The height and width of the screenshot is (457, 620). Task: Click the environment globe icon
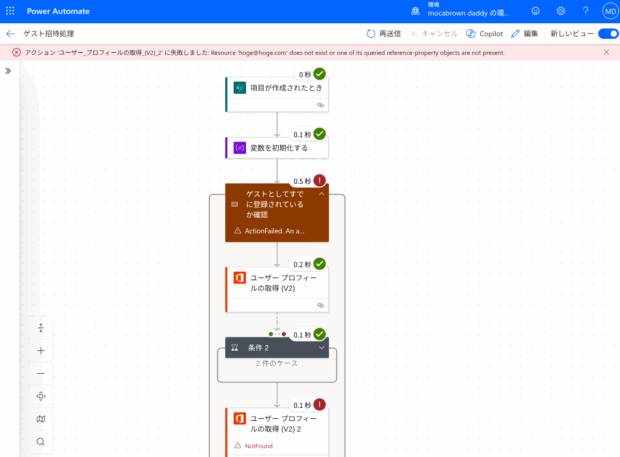pos(415,11)
